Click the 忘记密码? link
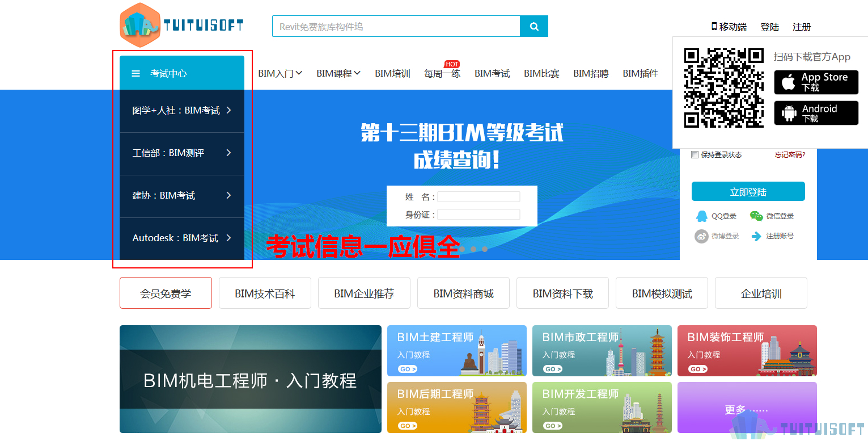This screenshot has width=868, height=441. pyautogui.click(x=790, y=155)
